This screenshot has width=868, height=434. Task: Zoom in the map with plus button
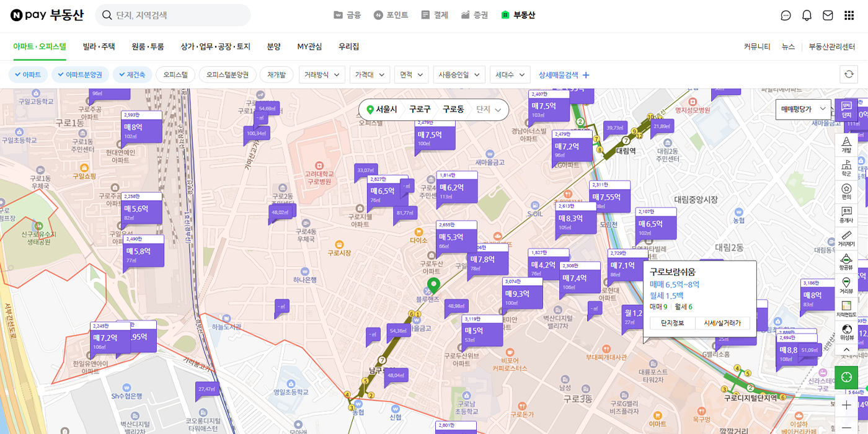tap(846, 405)
